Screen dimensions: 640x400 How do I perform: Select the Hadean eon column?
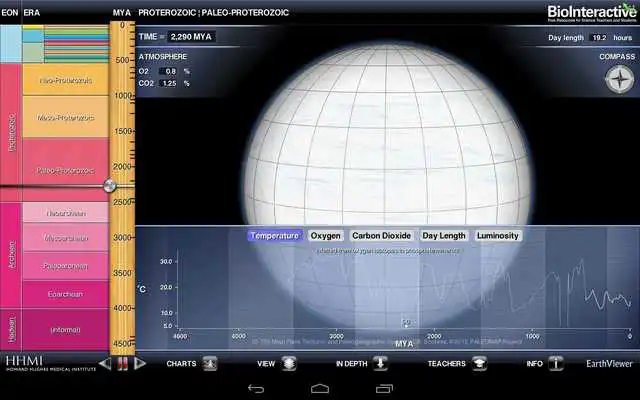pos(11,329)
